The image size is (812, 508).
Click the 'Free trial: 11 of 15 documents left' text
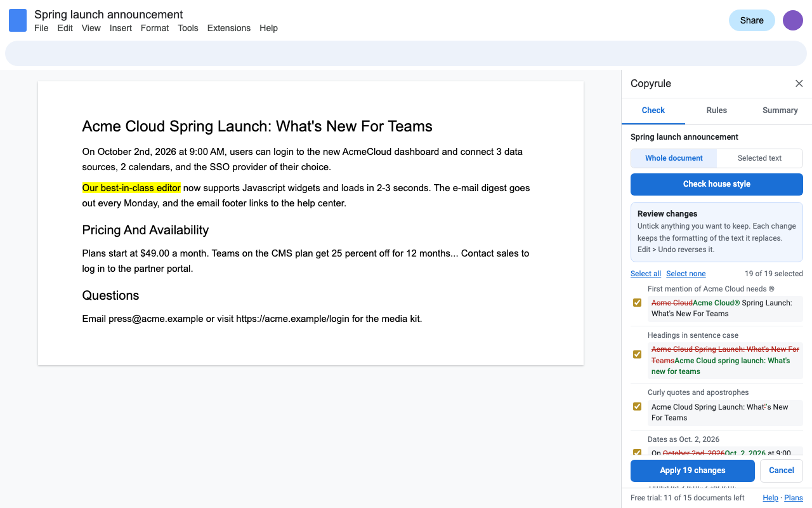pyautogui.click(x=688, y=498)
